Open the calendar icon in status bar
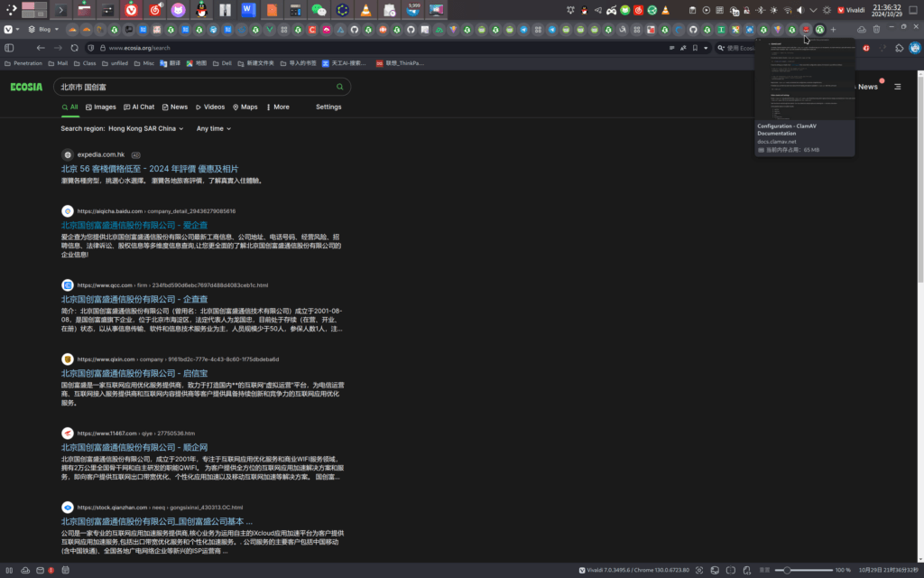 point(65,571)
